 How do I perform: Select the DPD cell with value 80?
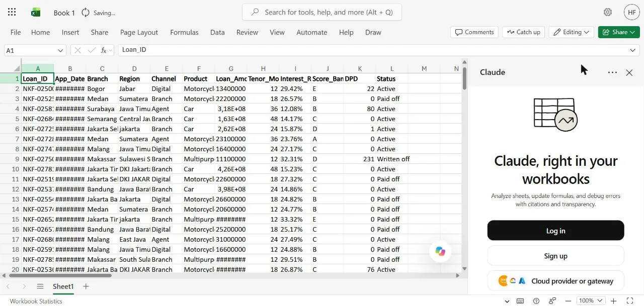pyautogui.click(x=360, y=109)
